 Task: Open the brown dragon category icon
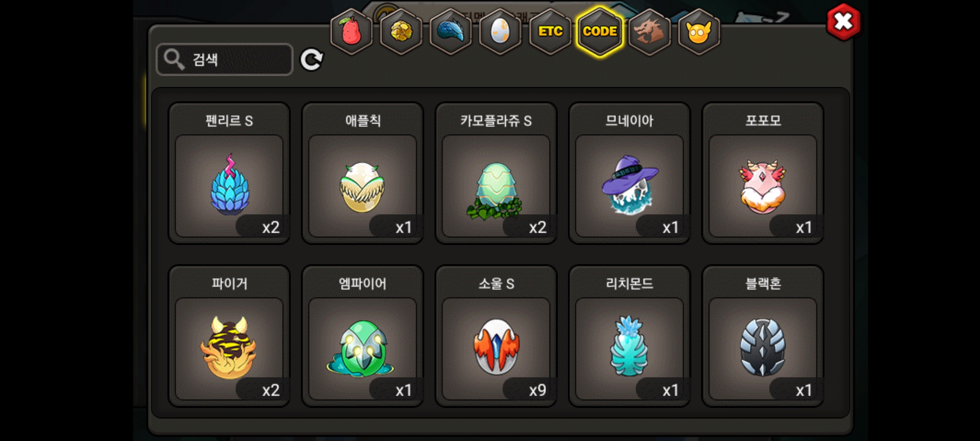pyautogui.click(x=649, y=31)
